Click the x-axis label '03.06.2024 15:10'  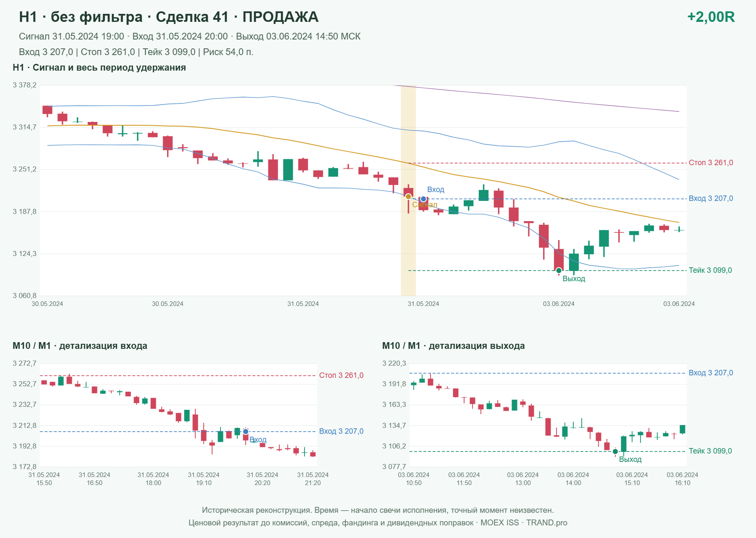[632, 479]
